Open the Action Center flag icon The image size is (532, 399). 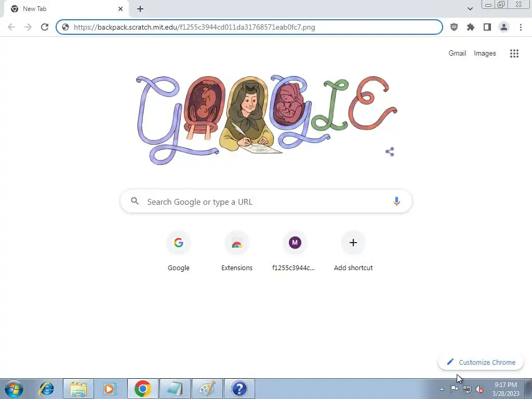pos(454,389)
